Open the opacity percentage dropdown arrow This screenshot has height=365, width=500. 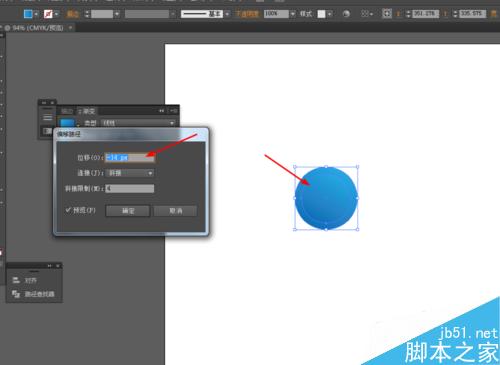coord(292,14)
